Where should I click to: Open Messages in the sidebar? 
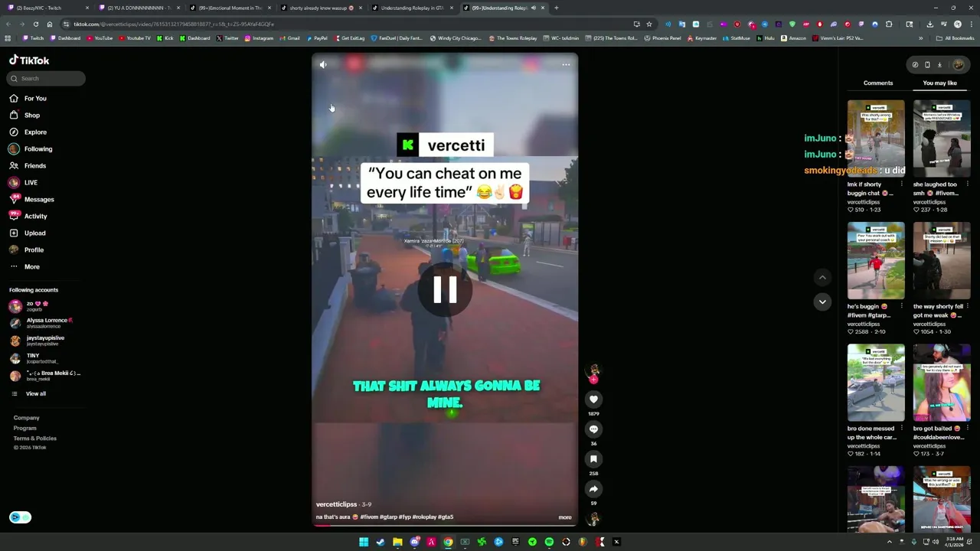coord(31,199)
